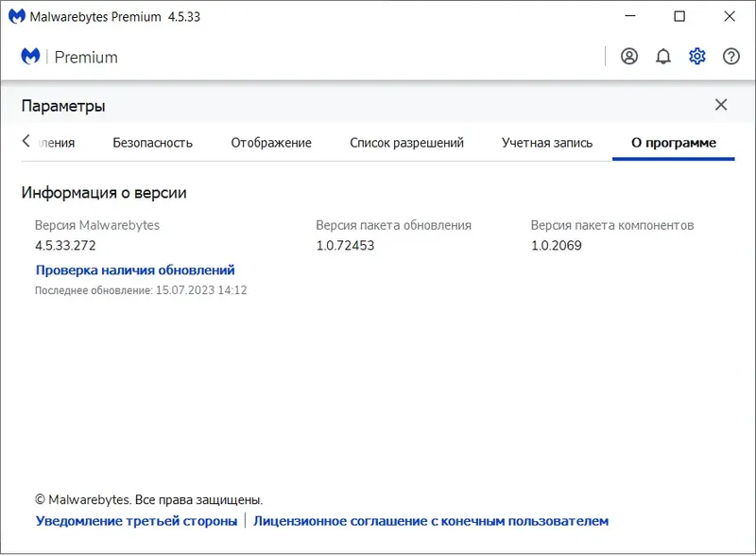This screenshot has width=756, height=556.
Task: Click the settings gear icon
Action: 697,57
